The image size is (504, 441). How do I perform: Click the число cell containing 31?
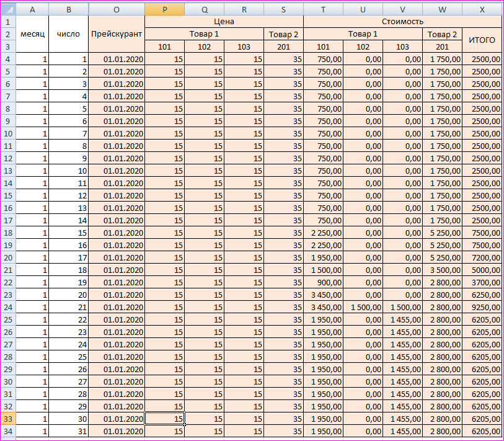point(68,431)
